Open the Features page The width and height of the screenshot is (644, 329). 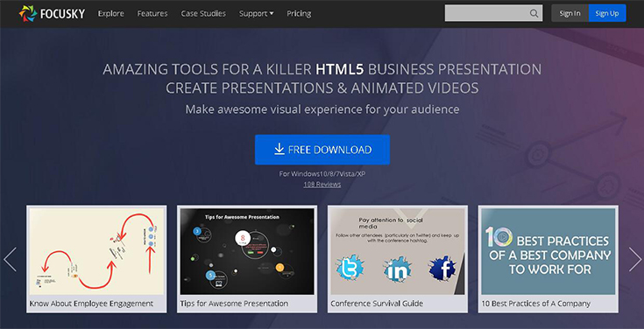coord(152,13)
